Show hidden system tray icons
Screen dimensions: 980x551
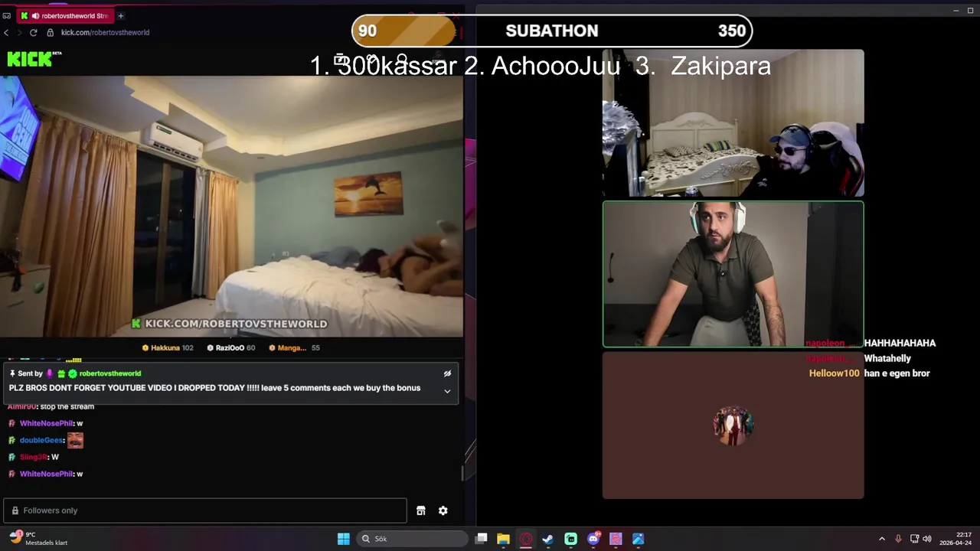pyautogui.click(x=881, y=539)
